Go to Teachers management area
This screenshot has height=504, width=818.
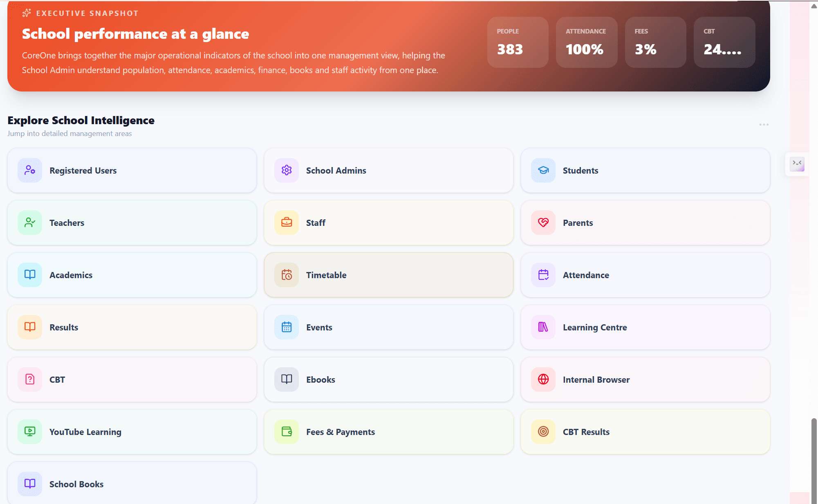tap(132, 223)
